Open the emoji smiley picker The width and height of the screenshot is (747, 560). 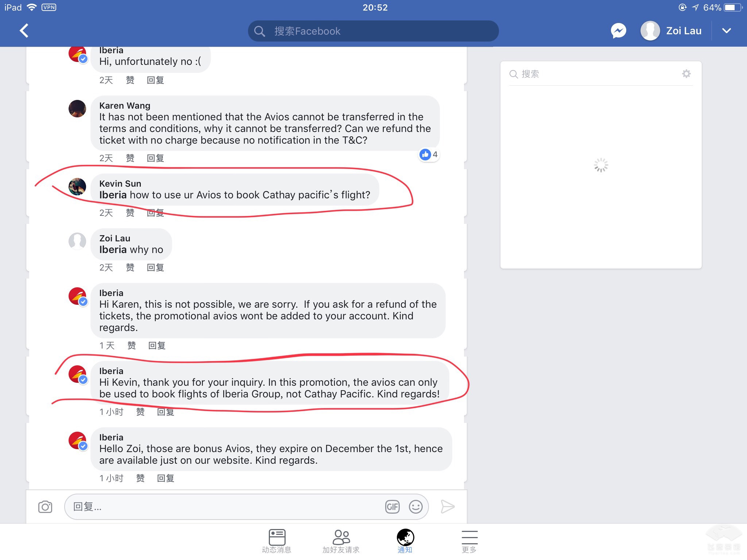click(x=416, y=507)
